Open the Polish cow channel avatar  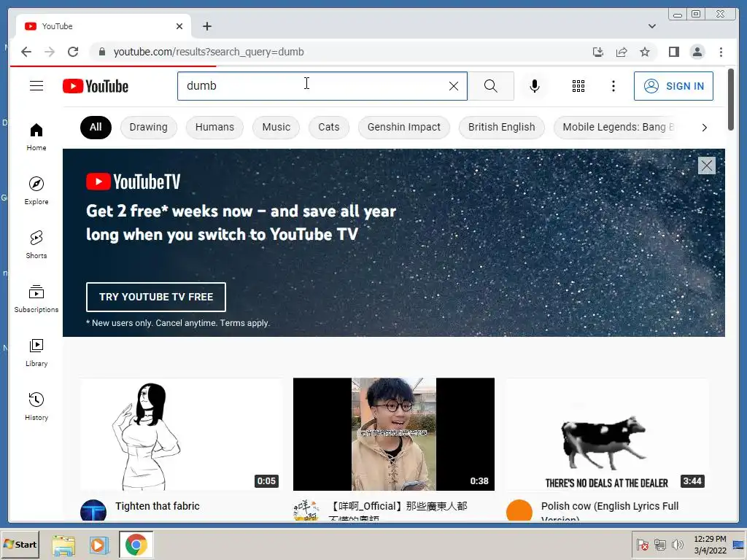(519, 510)
